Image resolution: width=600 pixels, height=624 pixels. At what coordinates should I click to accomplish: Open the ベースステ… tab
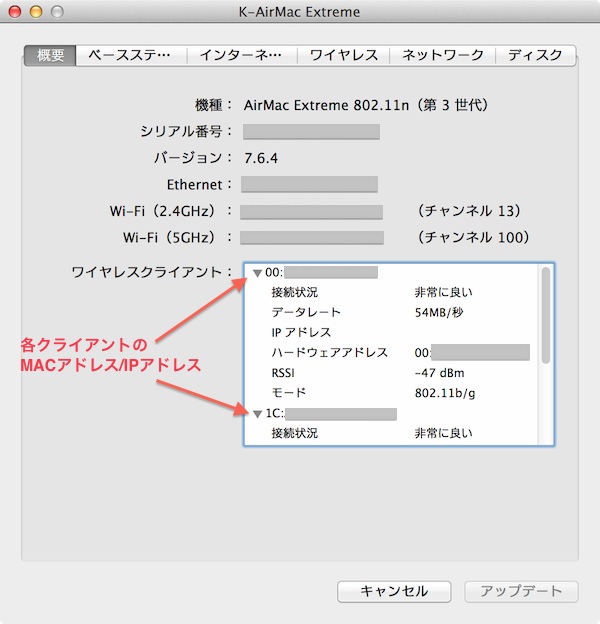coord(131,55)
